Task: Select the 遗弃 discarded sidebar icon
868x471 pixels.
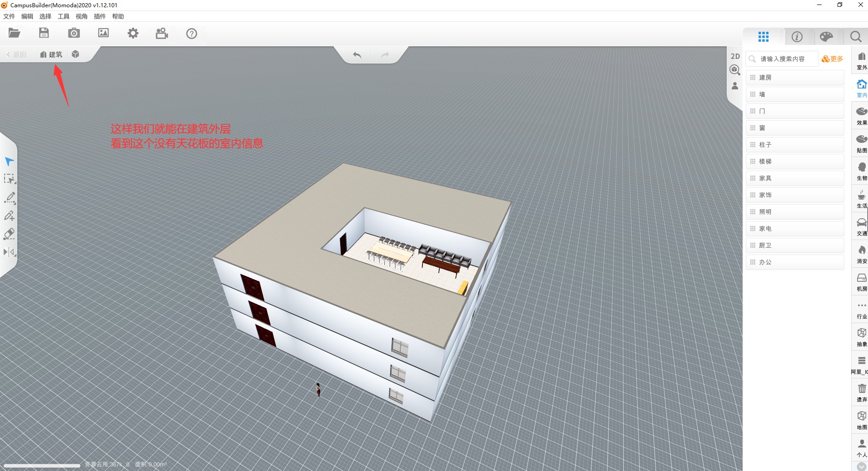Action: [861, 393]
